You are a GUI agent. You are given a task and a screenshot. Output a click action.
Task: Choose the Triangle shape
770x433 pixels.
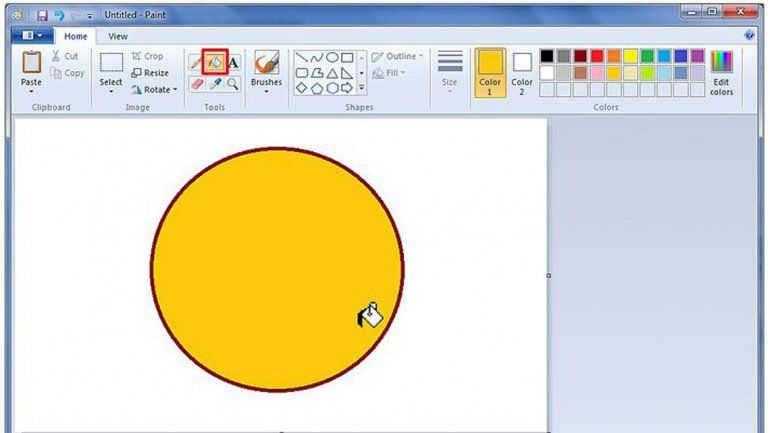click(x=332, y=73)
